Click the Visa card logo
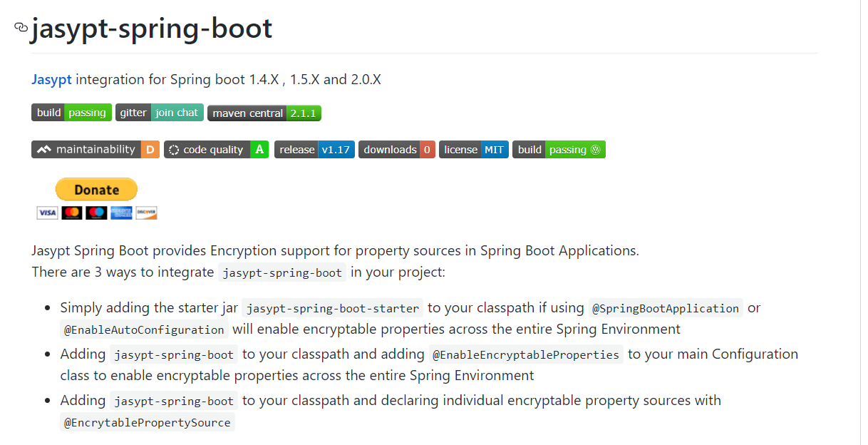 coord(47,213)
